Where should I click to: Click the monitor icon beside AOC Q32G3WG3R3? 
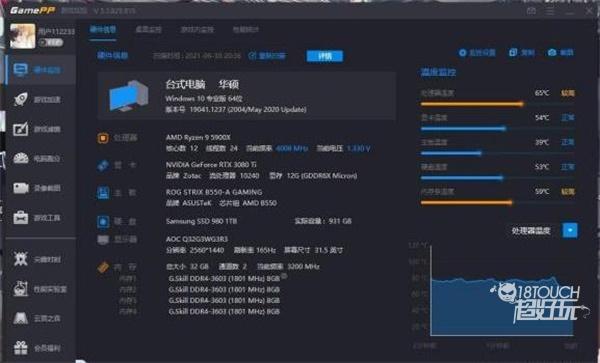[x=103, y=240]
